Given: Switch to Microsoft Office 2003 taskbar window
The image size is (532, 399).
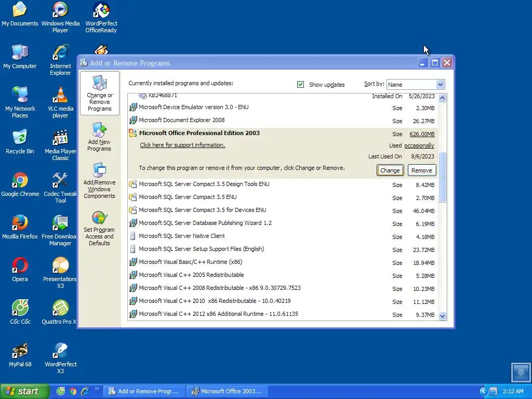Looking at the screenshot, I should click(x=228, y=391).
